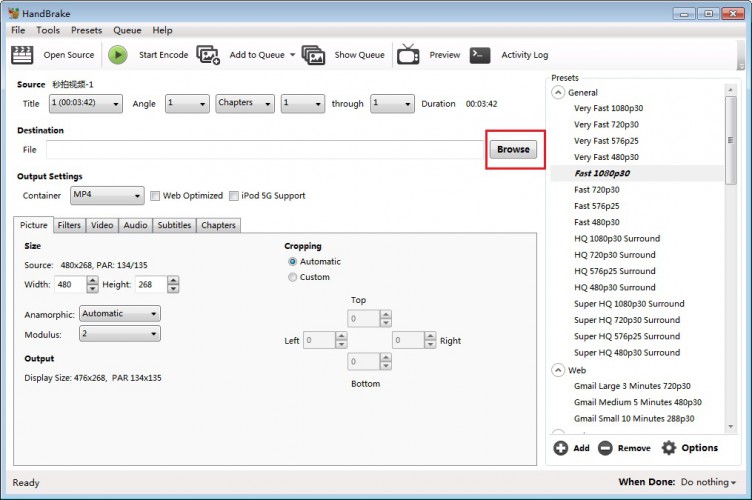Screen dimensions: 752x500
Task: Open the Presets menu
Action: coord(86,30)
